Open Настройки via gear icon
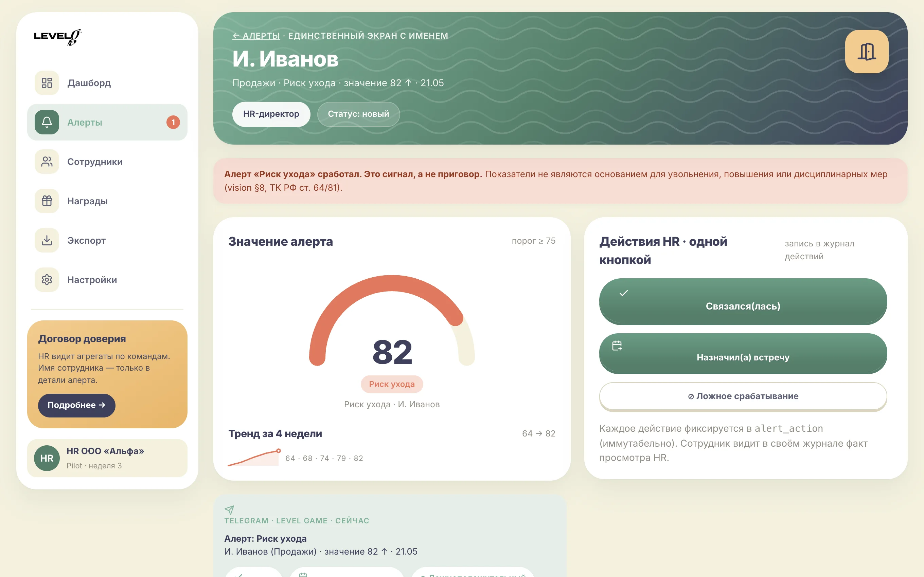The image size is (924, 577). point(47,280)
